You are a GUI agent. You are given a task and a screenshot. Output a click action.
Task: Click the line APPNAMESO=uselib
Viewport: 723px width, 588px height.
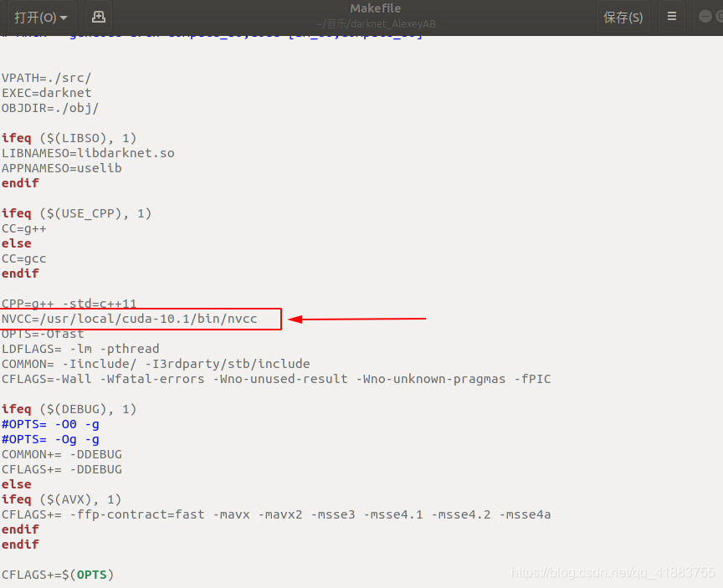tap(62, 168)
